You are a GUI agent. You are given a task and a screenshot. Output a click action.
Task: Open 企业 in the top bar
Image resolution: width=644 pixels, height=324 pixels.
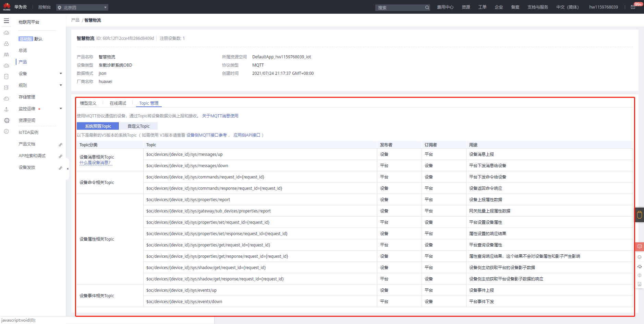(499, 7)
